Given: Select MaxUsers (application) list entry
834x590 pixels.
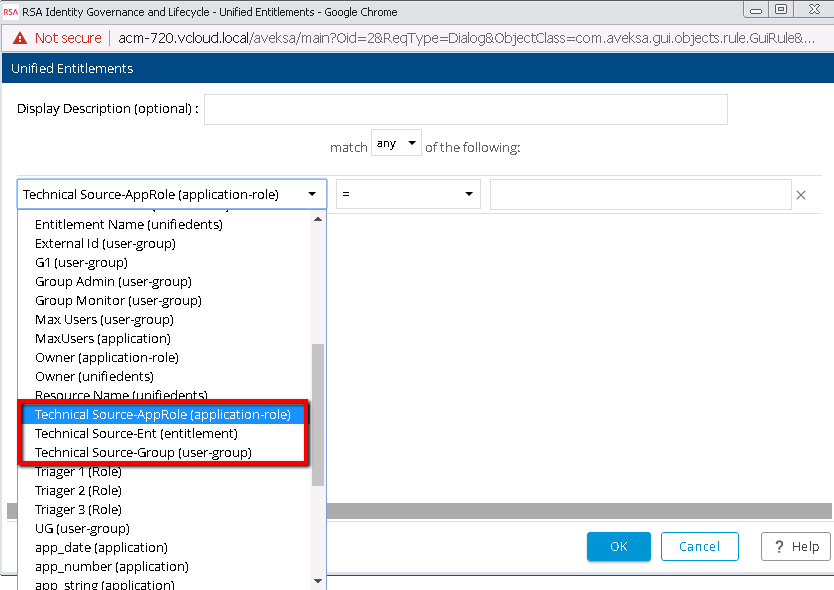Looking at the screenshot, I should (103, 339).
